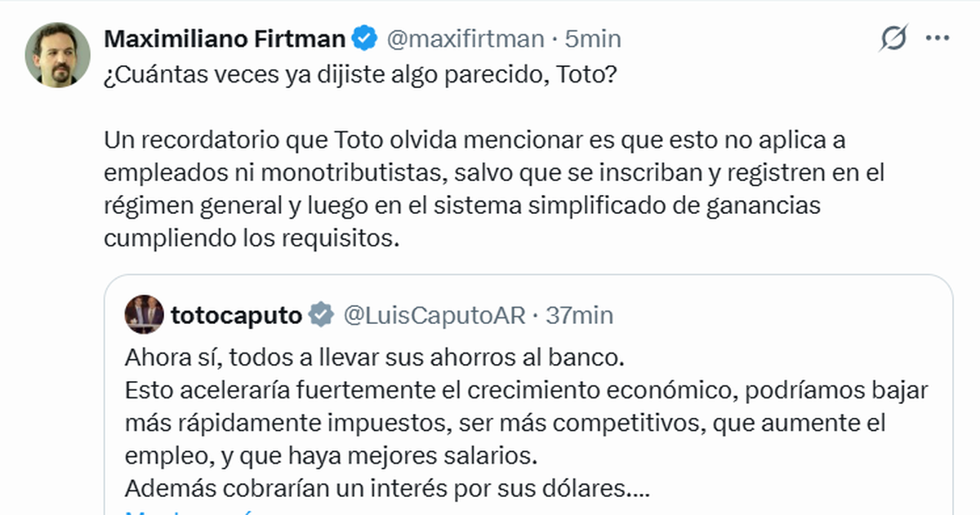This screenshot has width=980, height=515.
Task: Click the totocaputo display name
Action: click(236, 315)
